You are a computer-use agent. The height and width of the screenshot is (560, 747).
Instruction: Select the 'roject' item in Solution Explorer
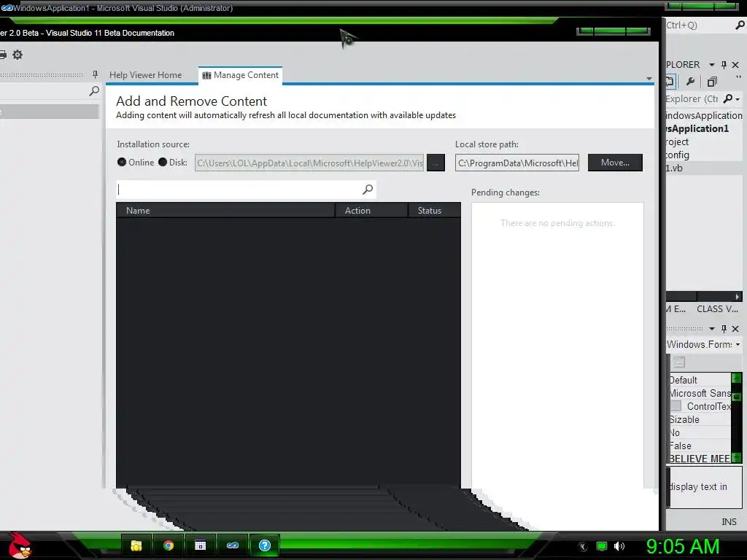click(x=677, y=142)
